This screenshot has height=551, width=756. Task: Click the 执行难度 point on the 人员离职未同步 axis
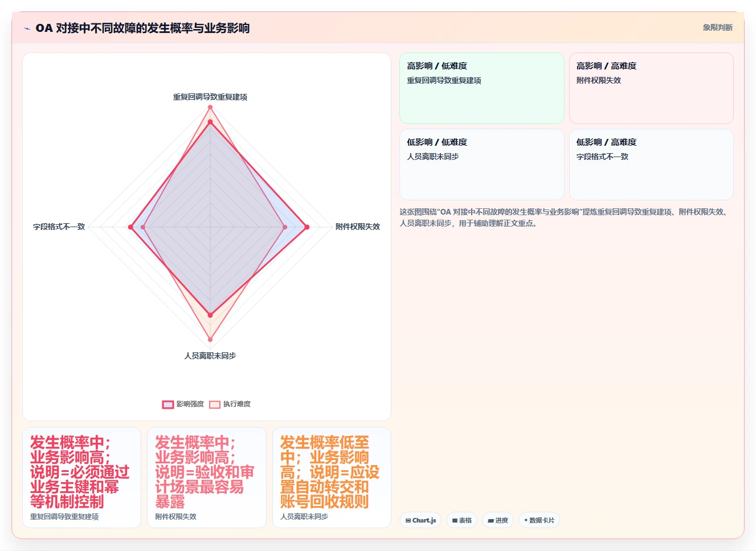210,339
